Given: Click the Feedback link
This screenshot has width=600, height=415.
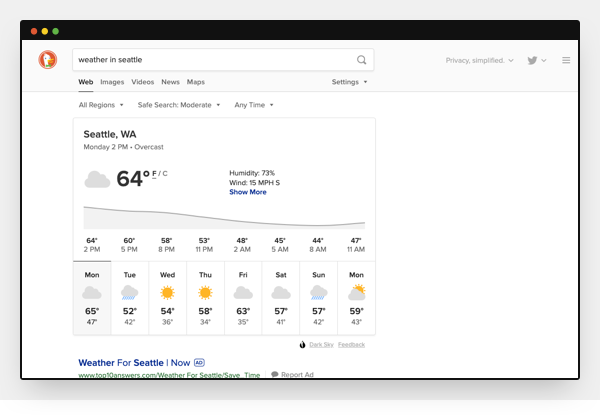Looking at the screenshot, I should tap(351, 345).
